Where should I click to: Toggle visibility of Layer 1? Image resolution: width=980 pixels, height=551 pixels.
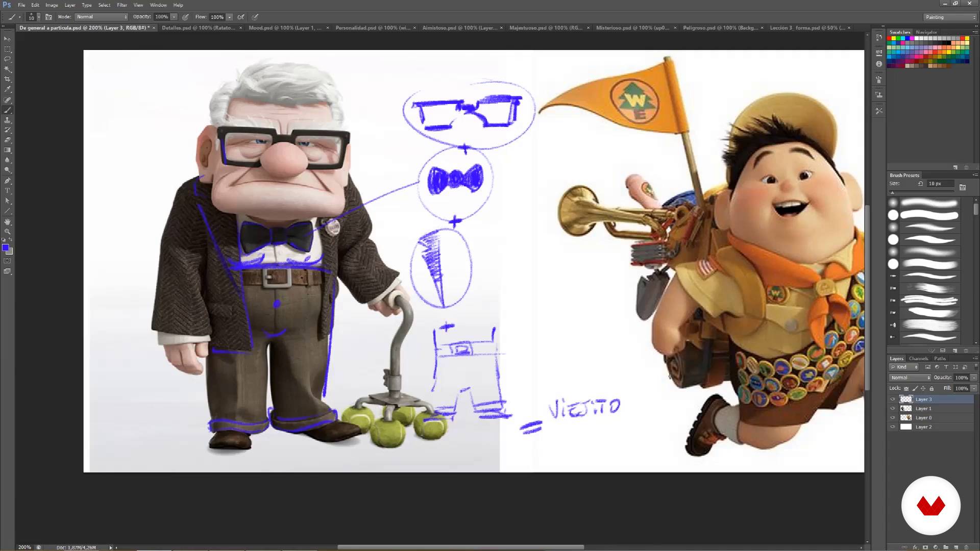click(893, 409)
